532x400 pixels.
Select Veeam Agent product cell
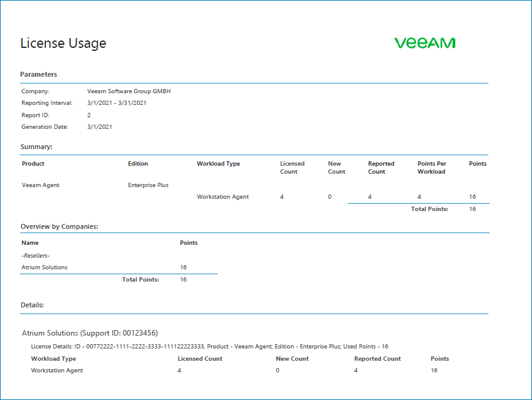[40, 185]
